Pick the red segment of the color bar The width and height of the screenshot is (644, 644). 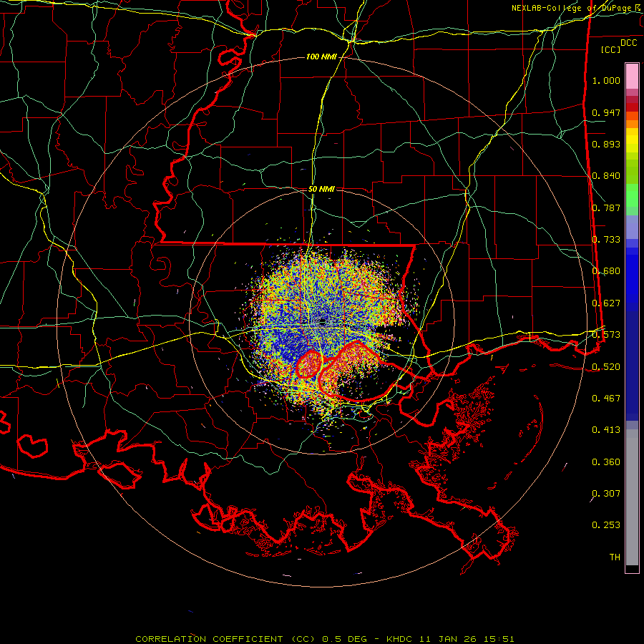coord(632,107)
